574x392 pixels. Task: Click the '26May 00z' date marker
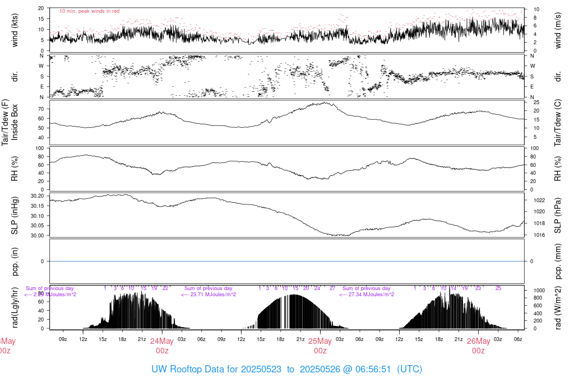[x=478, y=346]
